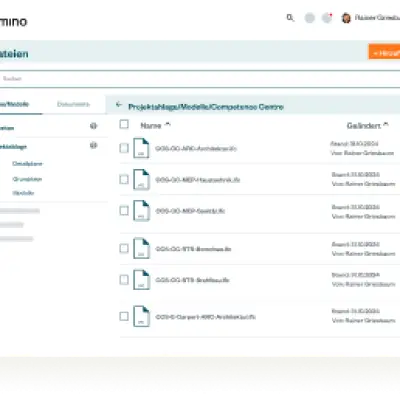This screenshot has height=400, width=400.
Task: Click the grey round icon beside search
Action: [x=310, y=18]
